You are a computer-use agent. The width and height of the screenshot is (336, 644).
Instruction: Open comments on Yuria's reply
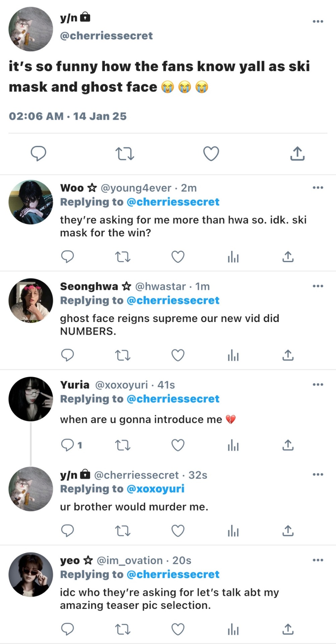point(68,445)
